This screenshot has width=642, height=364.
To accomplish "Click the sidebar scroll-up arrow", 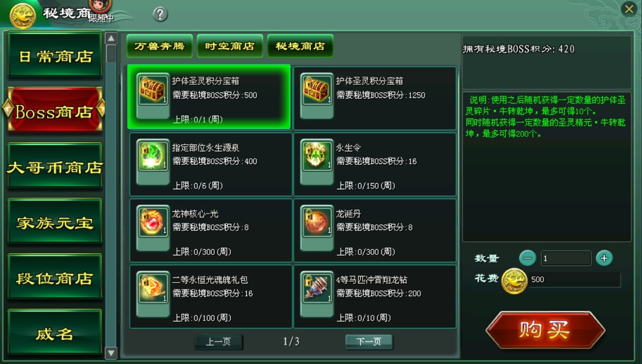I will click(111, 38).
